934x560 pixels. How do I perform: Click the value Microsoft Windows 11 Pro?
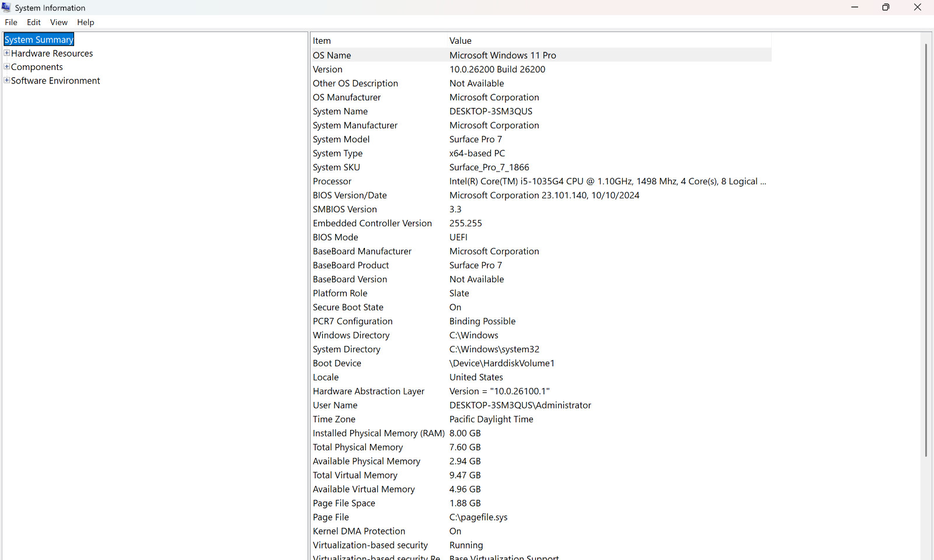tap(503, 55)
